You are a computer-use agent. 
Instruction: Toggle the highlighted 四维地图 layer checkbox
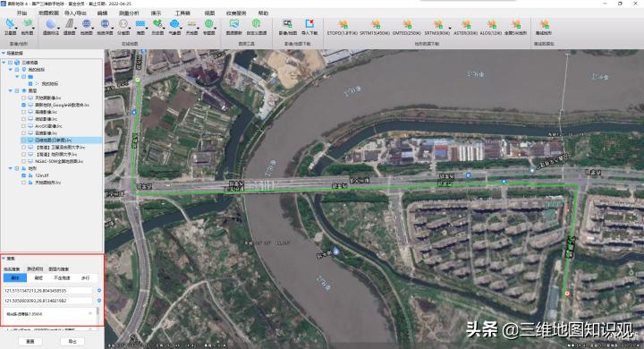23,140
